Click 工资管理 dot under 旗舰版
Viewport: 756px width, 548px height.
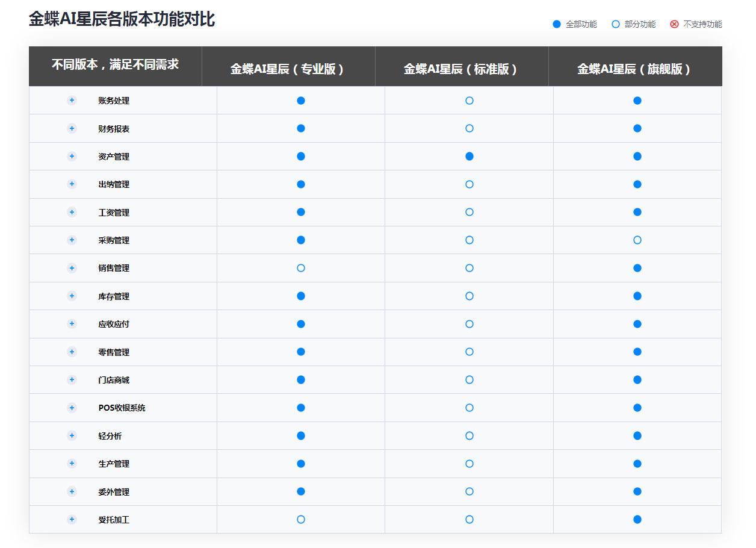click(637, 212)
